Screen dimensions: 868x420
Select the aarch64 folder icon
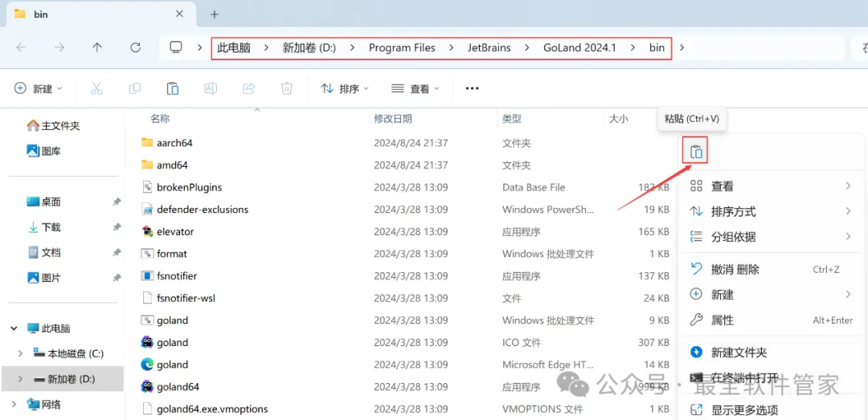tap(147, 143)
